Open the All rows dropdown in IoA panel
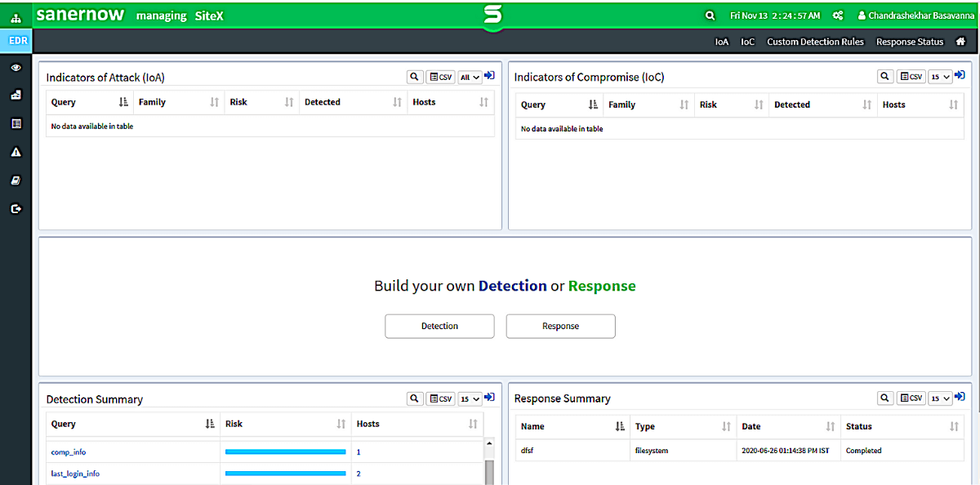 point(470,77)
